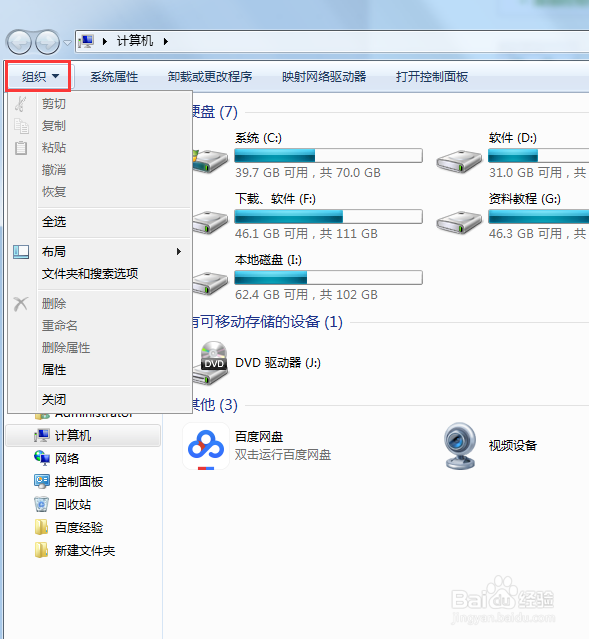Open the 组织 dropdown menu
This screenshot has width=589, height=639.
pos(39,76)
